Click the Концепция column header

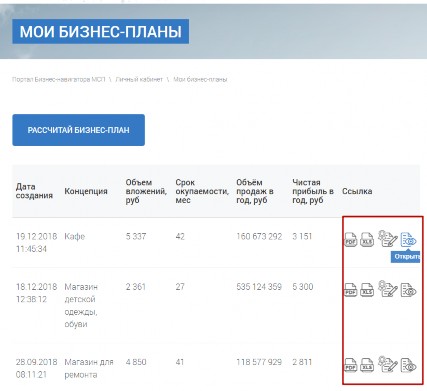[86, 191]
